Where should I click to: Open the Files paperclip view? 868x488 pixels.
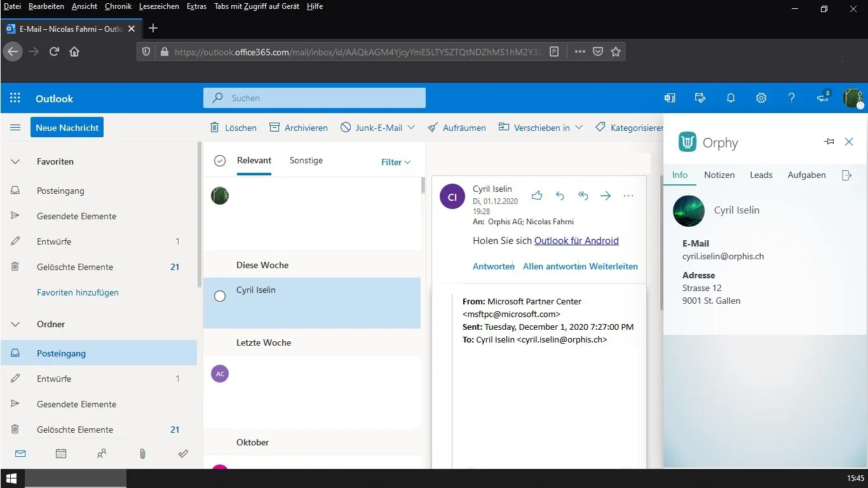click(142, 454)
